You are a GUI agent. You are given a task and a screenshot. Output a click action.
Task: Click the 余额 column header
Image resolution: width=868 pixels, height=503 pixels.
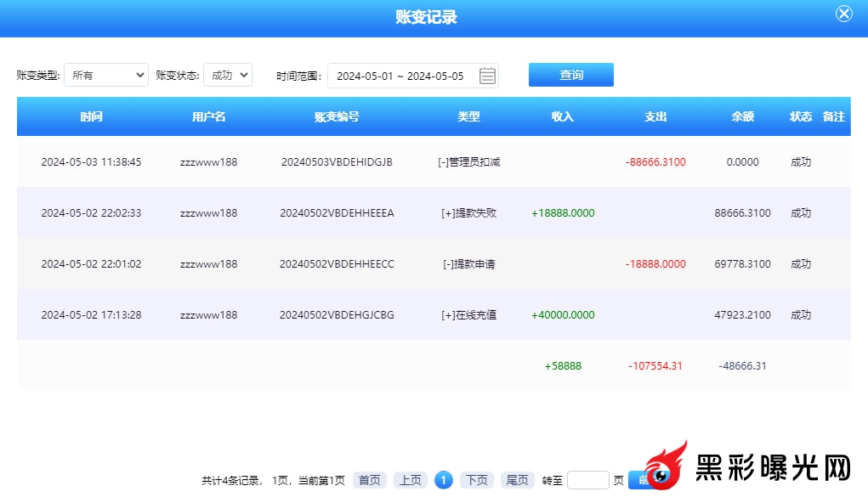point(742,116)
